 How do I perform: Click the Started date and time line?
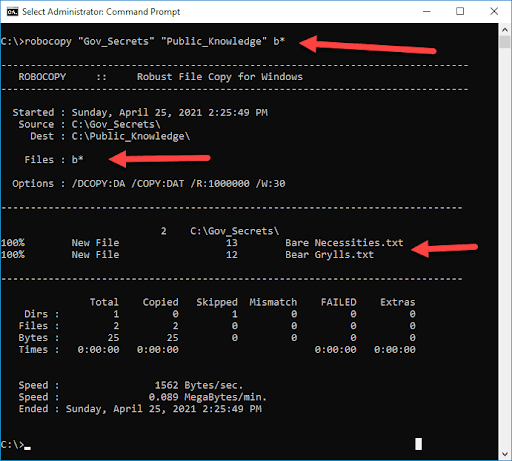coord(140,112)
